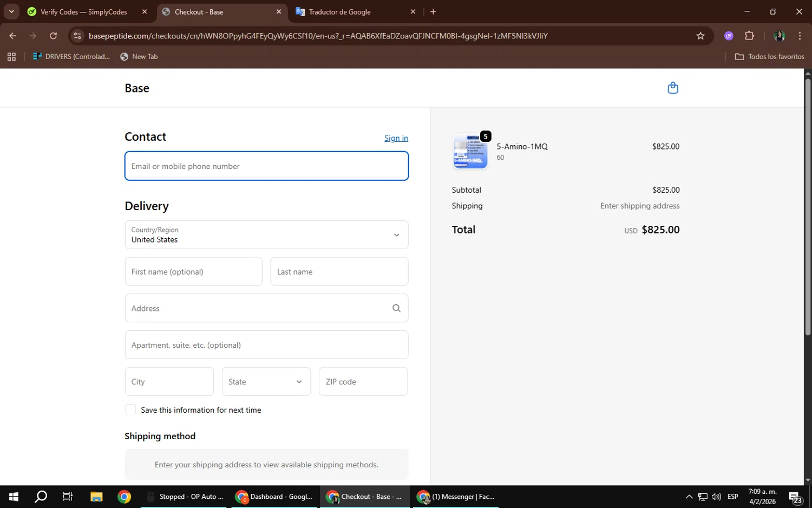Click the Sign in link
The image size is (812, 508).
[396, 138]
